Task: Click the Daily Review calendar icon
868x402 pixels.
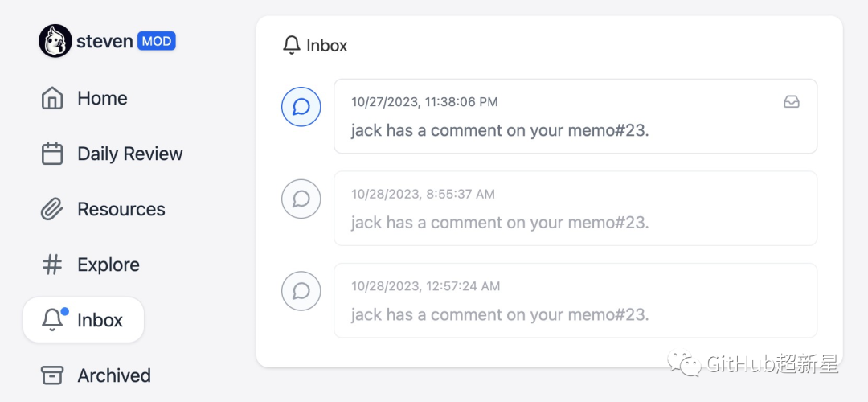Action: pos(52,154)
